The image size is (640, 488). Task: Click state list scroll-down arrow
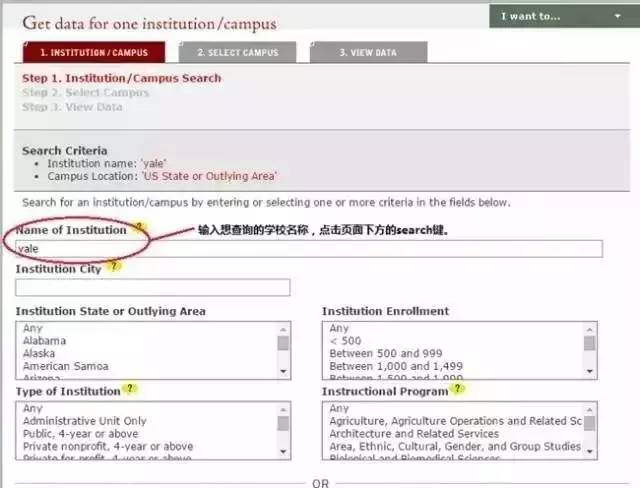[x=283, y=371]
